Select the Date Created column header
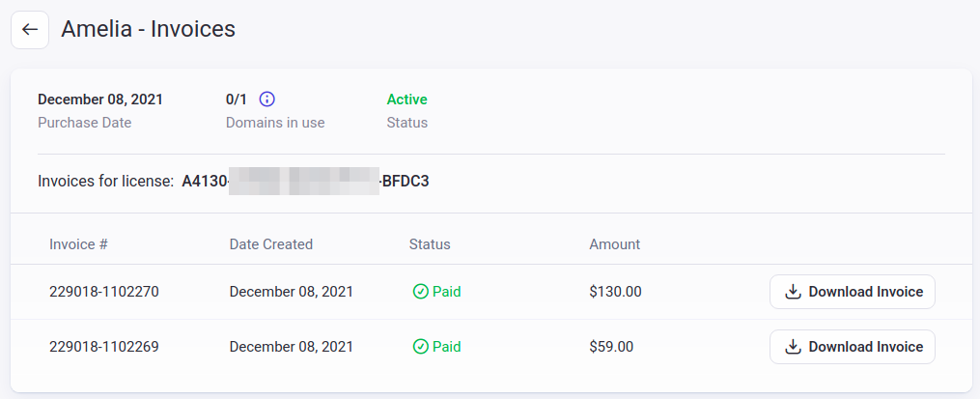 [270, 243]
